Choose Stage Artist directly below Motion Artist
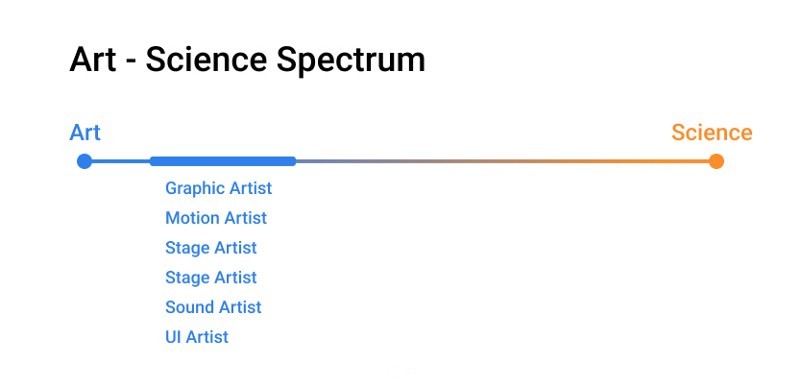The image size is (800, 386). pyautogui.click(x=211, y=248)
